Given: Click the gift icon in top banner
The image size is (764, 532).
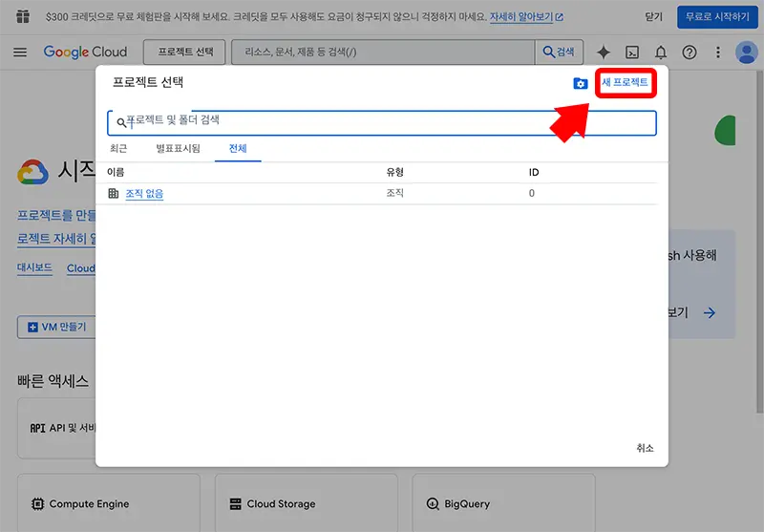Looking at the screenshot, I should pos(23,16).
